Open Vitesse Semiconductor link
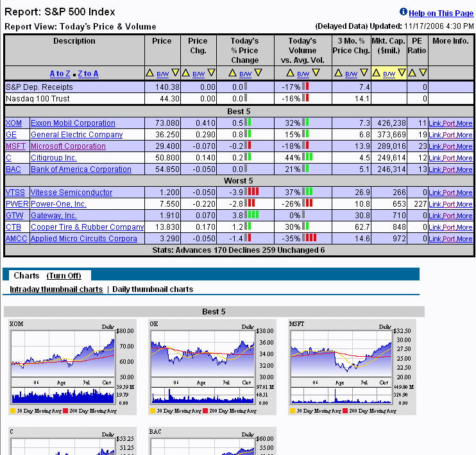This screenshot has width=476, height=455. coord(71,193)
